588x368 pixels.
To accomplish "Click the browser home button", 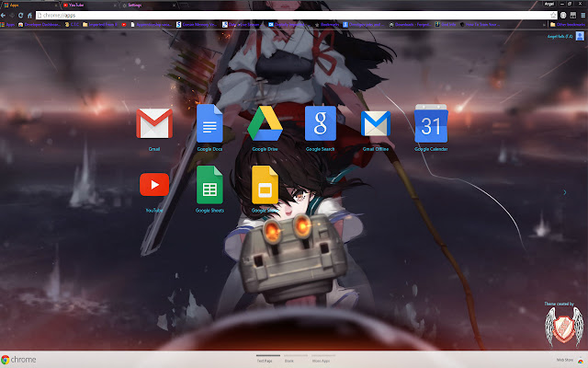I will click(x=29, y=16).
